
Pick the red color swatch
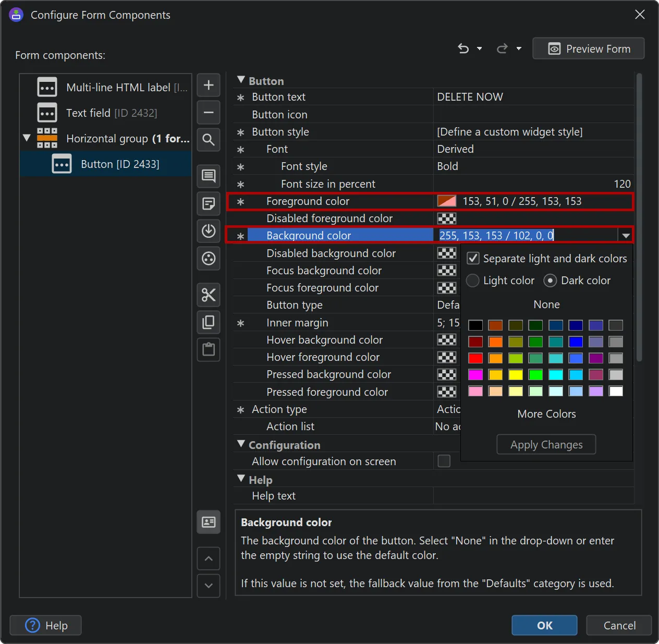(x=475, y=358)
